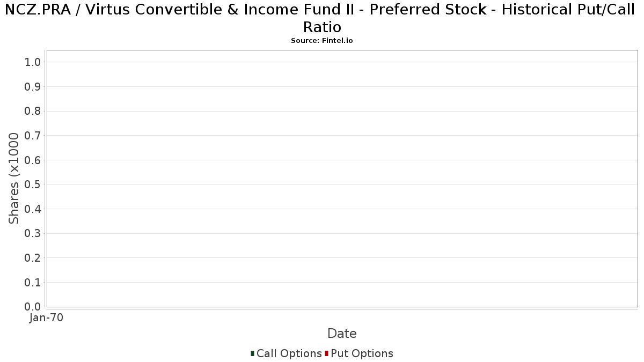Click the 0.4 y-axis tick label
This screenshot has height=362, width=644.
pyautogui.click(x=33, y=209)
